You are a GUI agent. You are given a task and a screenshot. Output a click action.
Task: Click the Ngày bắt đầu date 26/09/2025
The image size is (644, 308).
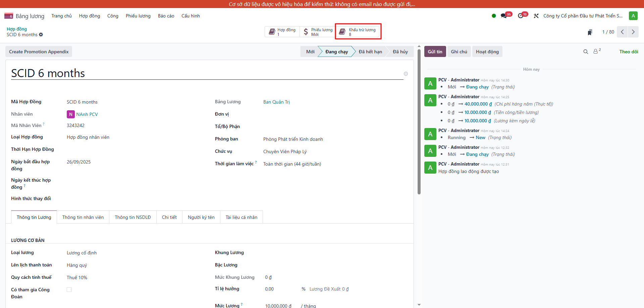pos(78,162)
